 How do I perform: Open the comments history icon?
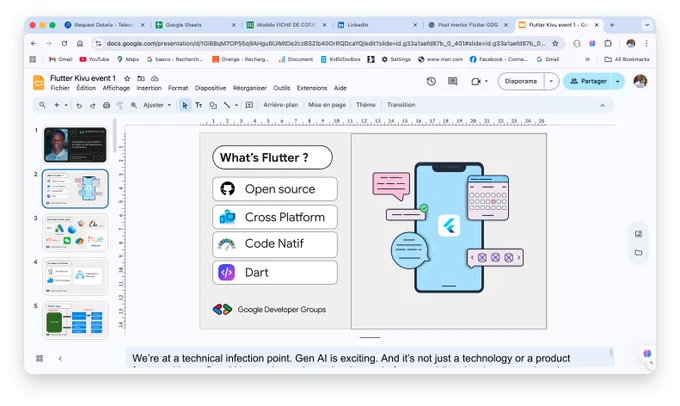tap(452, 81)
